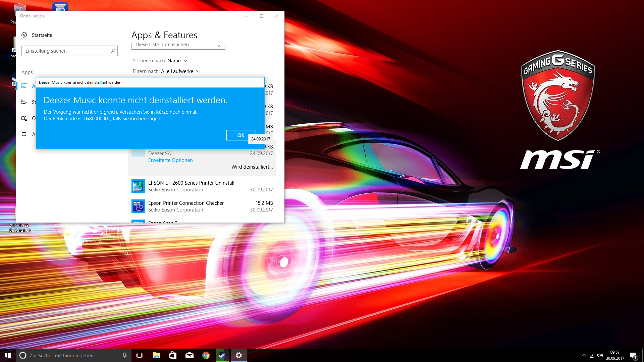
Task: Show hidden system tray icons
Action: coord(584,355)
